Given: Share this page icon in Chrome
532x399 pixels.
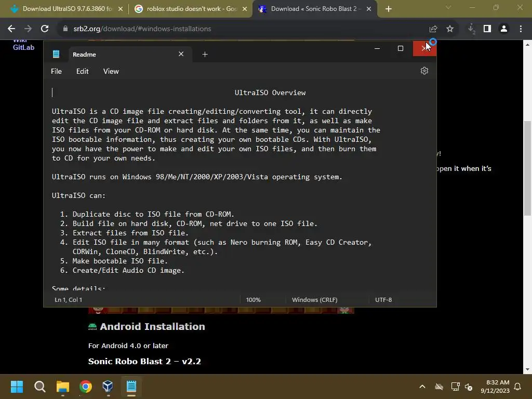Looking at the screenshot, I should pyautogui.click(x=433, y=29).
